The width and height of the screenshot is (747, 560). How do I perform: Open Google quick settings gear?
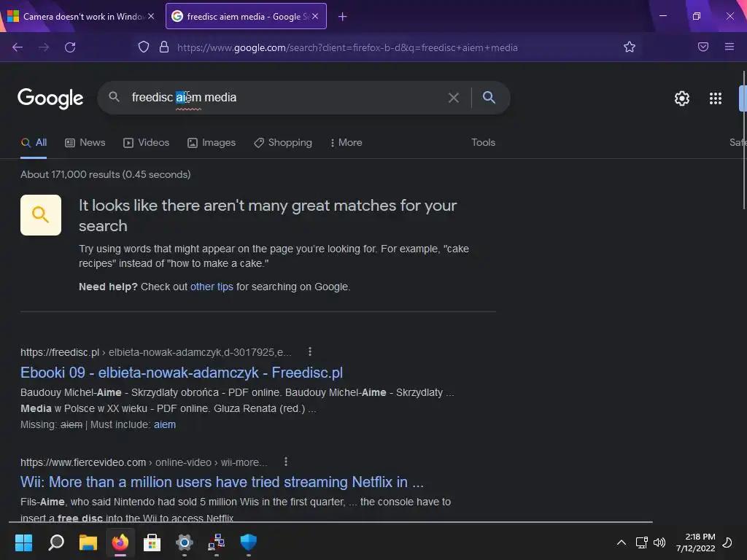click(682, 98)
